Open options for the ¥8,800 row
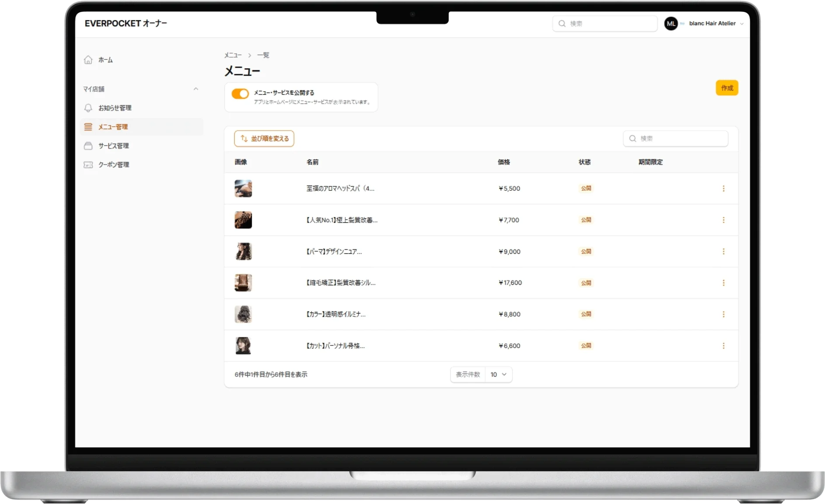The image size is (825, 504). click(724, 314)
